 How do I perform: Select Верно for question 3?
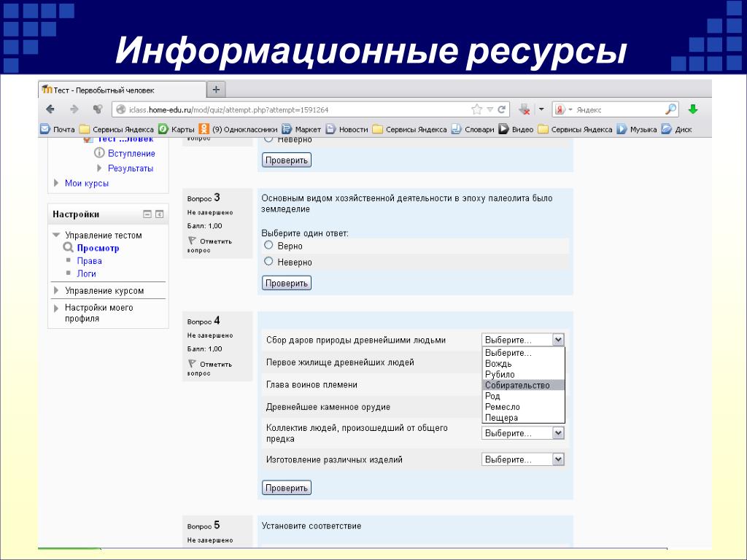(268, 245)
